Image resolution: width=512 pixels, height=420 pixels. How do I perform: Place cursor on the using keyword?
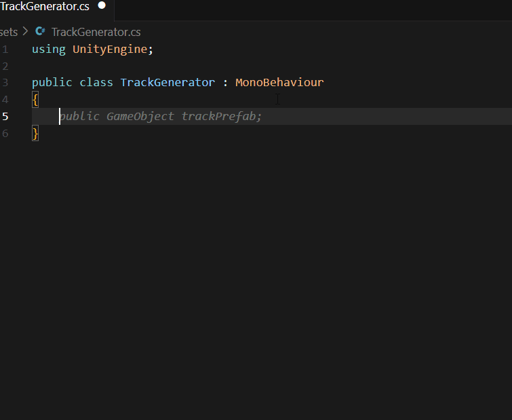(x=48, y=49)
